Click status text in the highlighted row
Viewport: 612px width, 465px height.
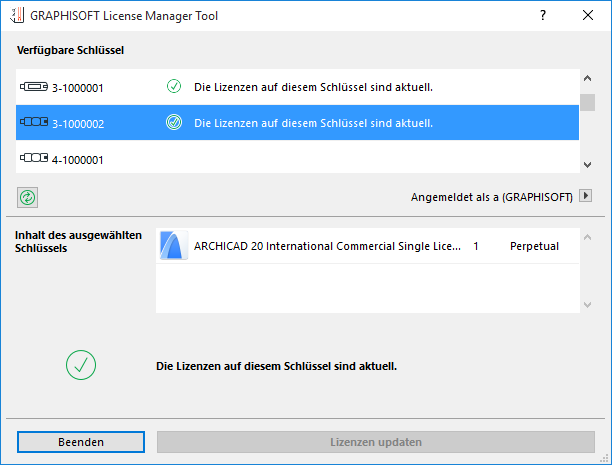(313, 123)
